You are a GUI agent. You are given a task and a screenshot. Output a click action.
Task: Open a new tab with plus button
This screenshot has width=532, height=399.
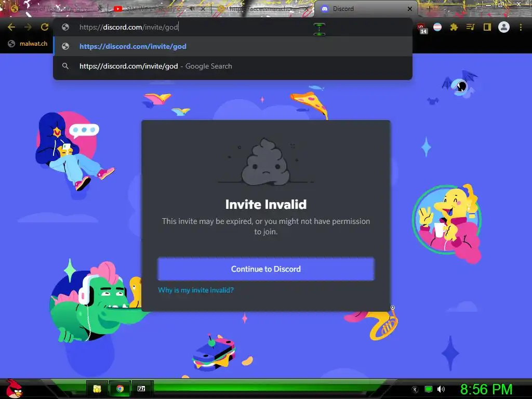click(429, 9)
